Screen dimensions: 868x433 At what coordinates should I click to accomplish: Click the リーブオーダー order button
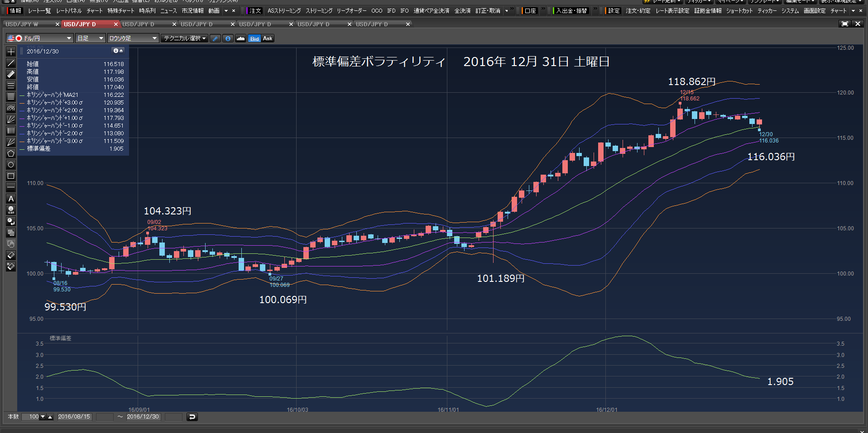pos(351,11)
